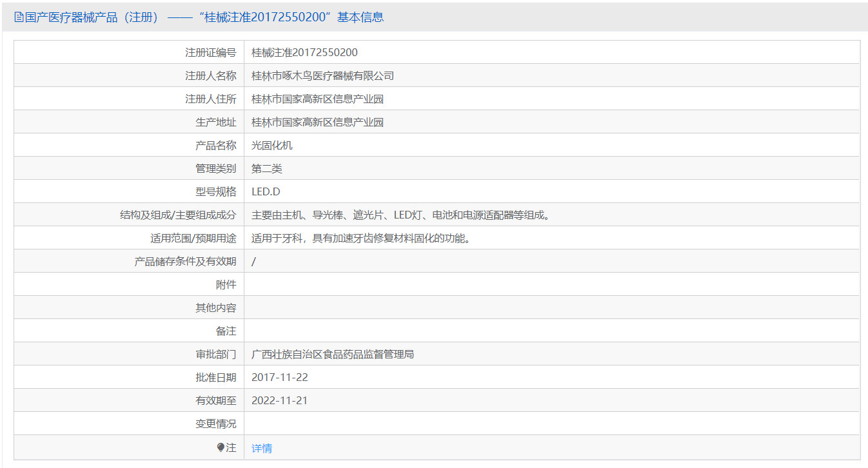Open the 详情 link in the 注 row
The height and width of the screenshot is (468, 868).
pyautogui.click(x=262, y=448)
